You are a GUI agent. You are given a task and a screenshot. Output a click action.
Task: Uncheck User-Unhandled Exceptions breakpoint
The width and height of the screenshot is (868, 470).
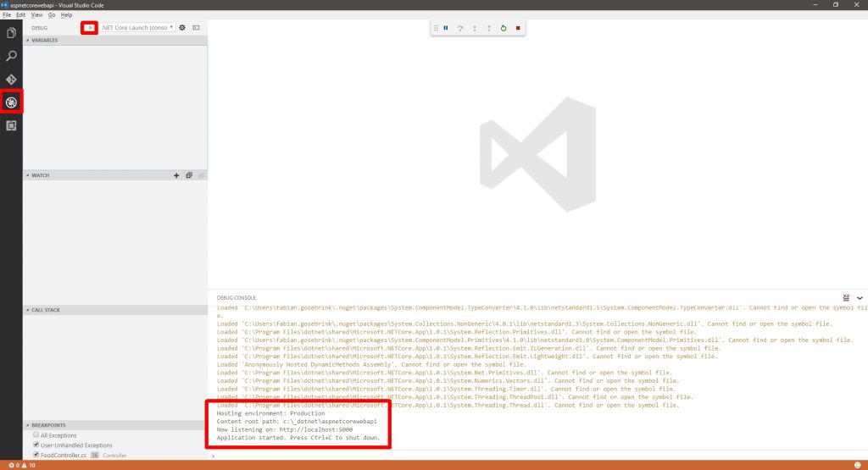[x=36, y=445]
